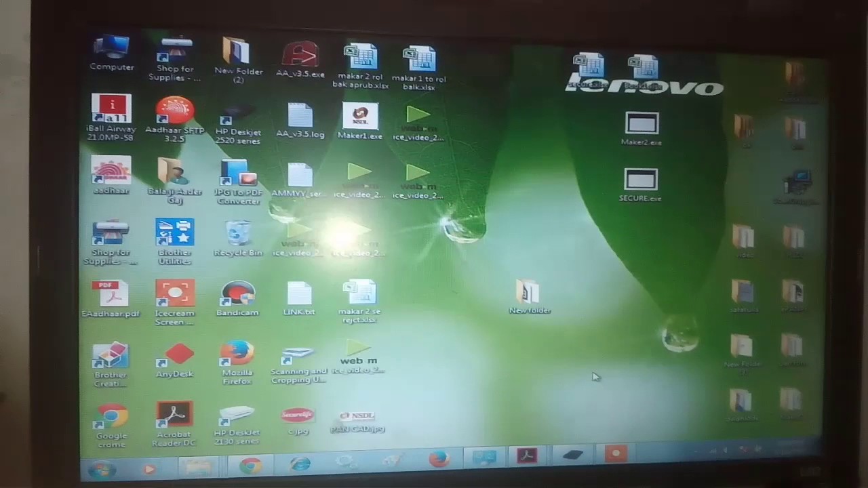This screenshot has height=488, width=868.
Task: Open the LINK.txt file
Action: click(x=299, y=299)
